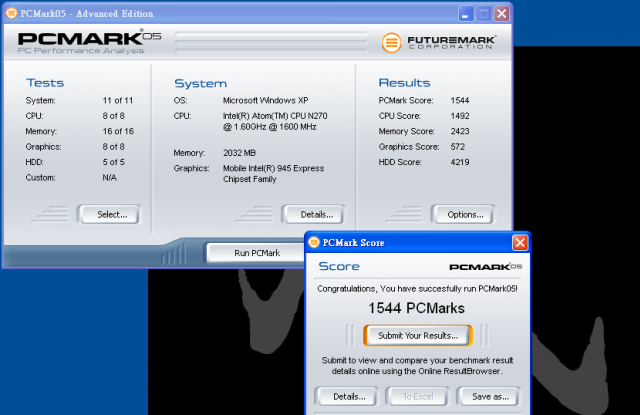Click the '16 of 16' Memory tests value
This screenshot has height=415, width=640.
tap(118, 131)
